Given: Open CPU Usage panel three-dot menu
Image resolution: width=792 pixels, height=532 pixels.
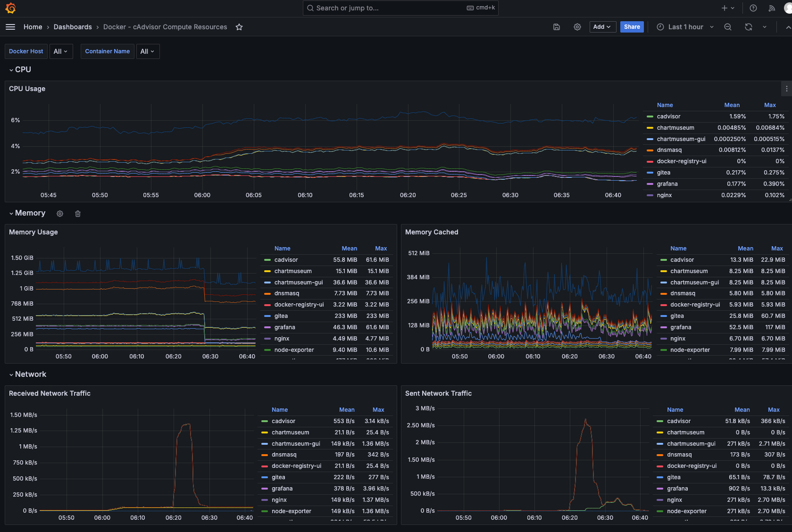Looking at the screenshot, I should [786, 89].
